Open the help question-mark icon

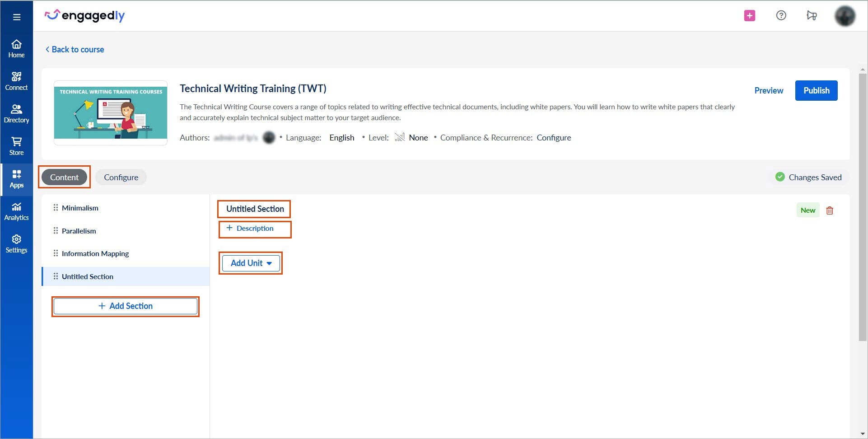pos(781,15)
